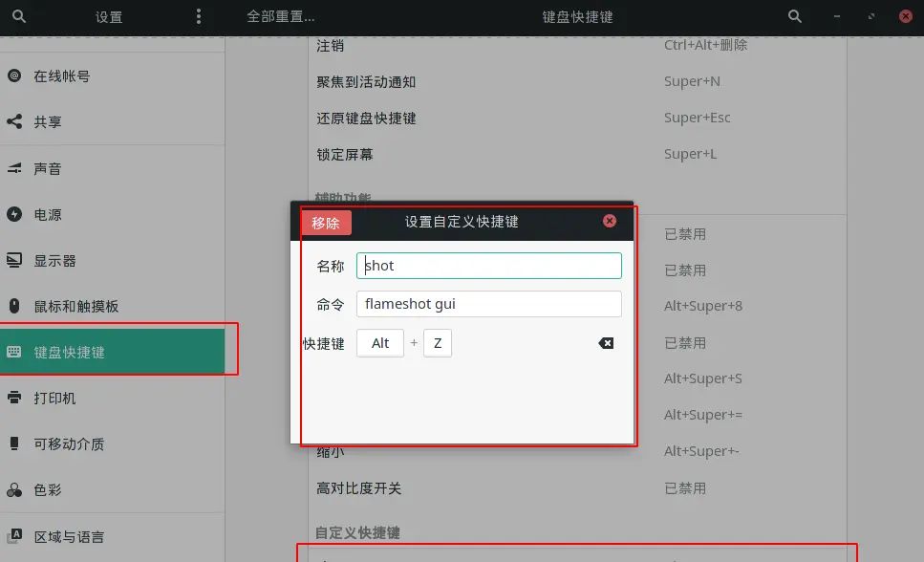Open the settings three-dot menu
Screen dimensions: 924x562
(x=199, y=16)
